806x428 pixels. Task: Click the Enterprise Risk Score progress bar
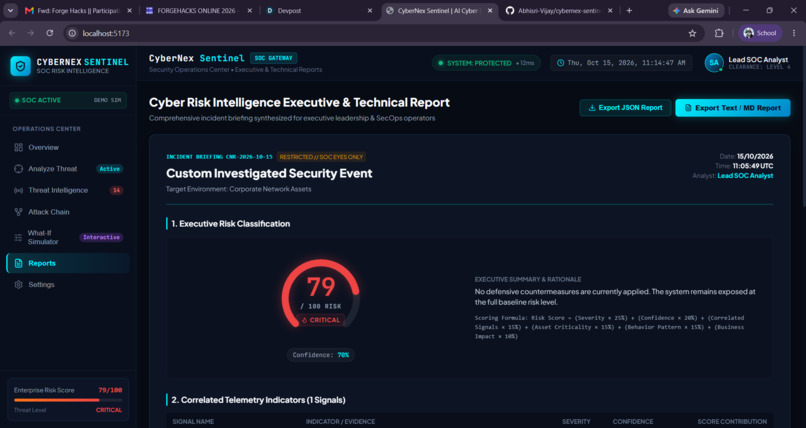[68, 400]
